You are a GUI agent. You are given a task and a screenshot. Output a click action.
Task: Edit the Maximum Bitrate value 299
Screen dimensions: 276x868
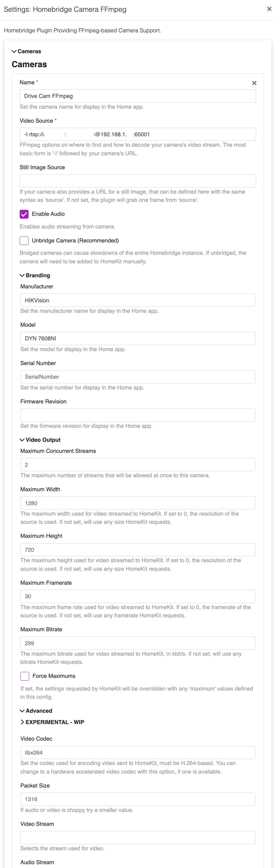point(138,643)
